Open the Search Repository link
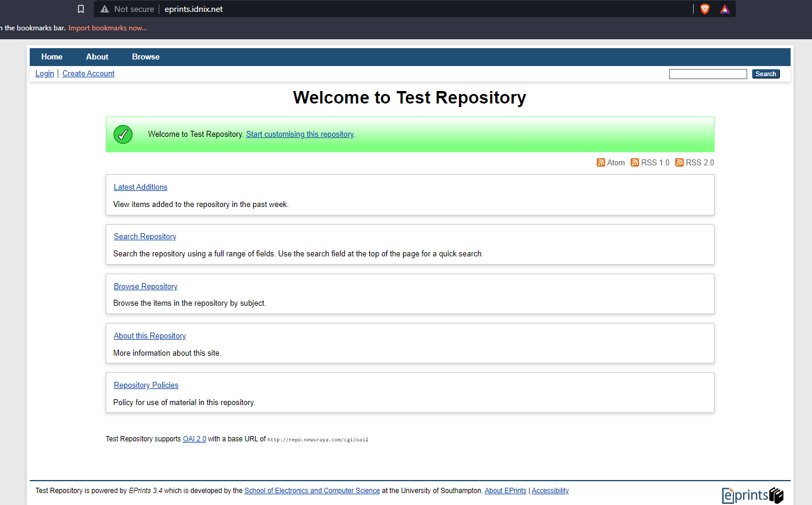The image size is (812, 505). point(145,237)
